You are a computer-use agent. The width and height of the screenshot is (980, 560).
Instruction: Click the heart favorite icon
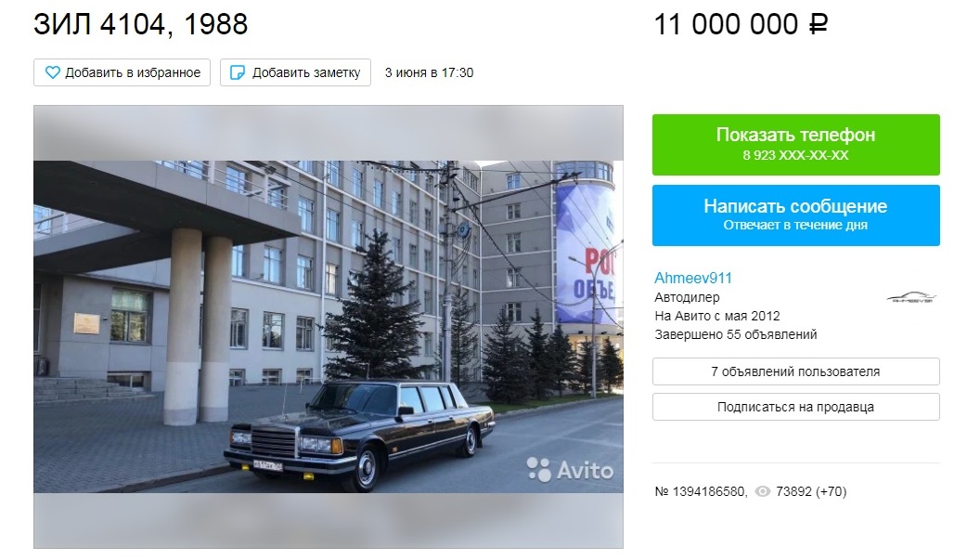click(53, 72)
